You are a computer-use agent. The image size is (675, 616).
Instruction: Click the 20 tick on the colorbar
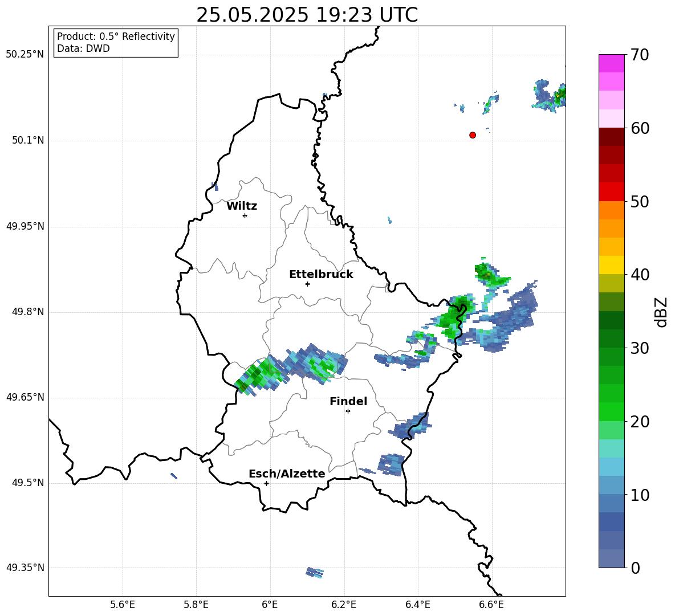click(640, 422)
